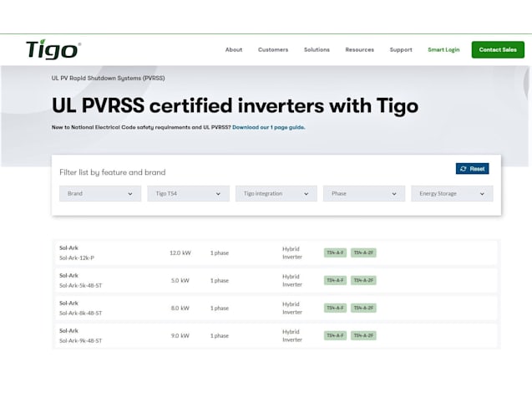This screenshot has width=532, height=398.
Task: Click TS4-A-F tag in Sol-Ark-5k-48-ST row
Action: [335, 280]
